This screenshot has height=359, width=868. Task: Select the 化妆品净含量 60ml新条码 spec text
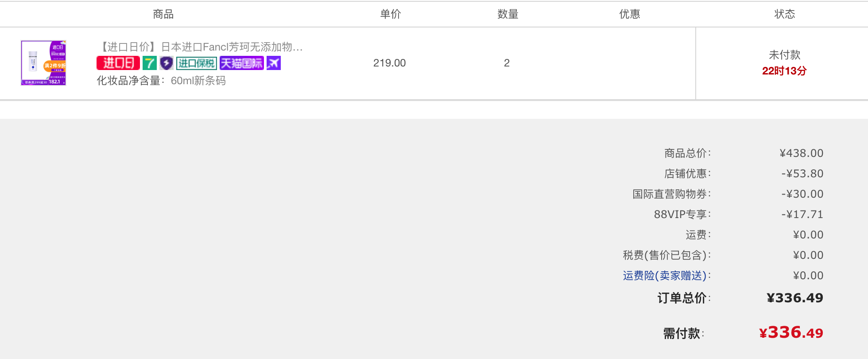point(161,81)
